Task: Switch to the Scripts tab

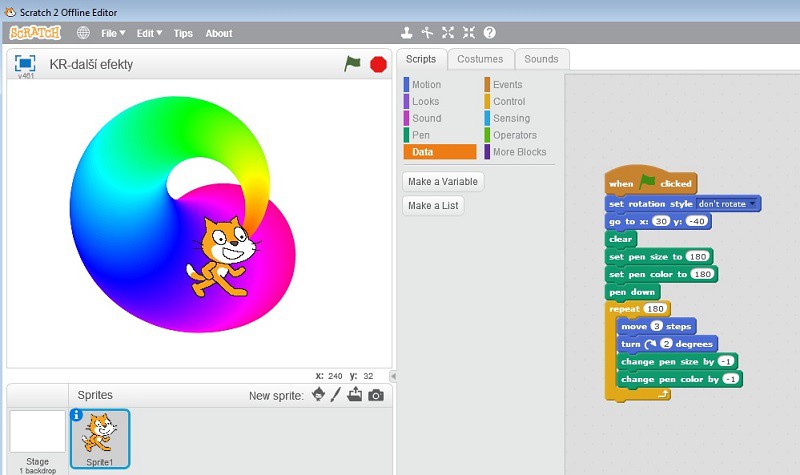Action: coord(421,59)
